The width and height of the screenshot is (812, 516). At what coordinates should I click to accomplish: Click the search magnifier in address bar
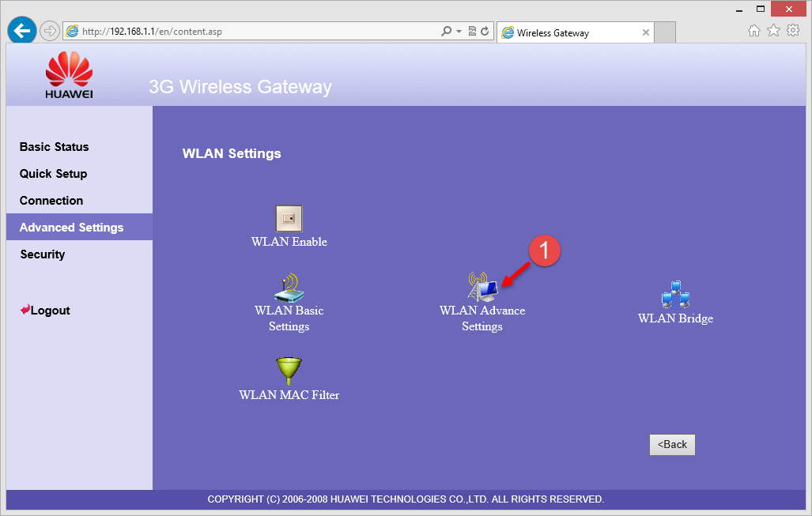(446, 31)
